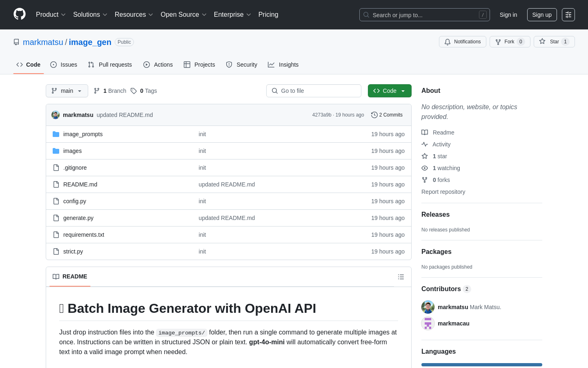The image size is (588, 368).
Task: Open markmatsu contributor avatar
Action: pyautogui.click(x=428, y=307)
